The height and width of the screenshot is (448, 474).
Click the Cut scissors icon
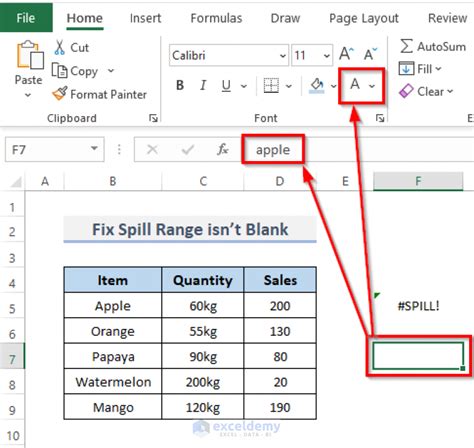click(59, 48)
